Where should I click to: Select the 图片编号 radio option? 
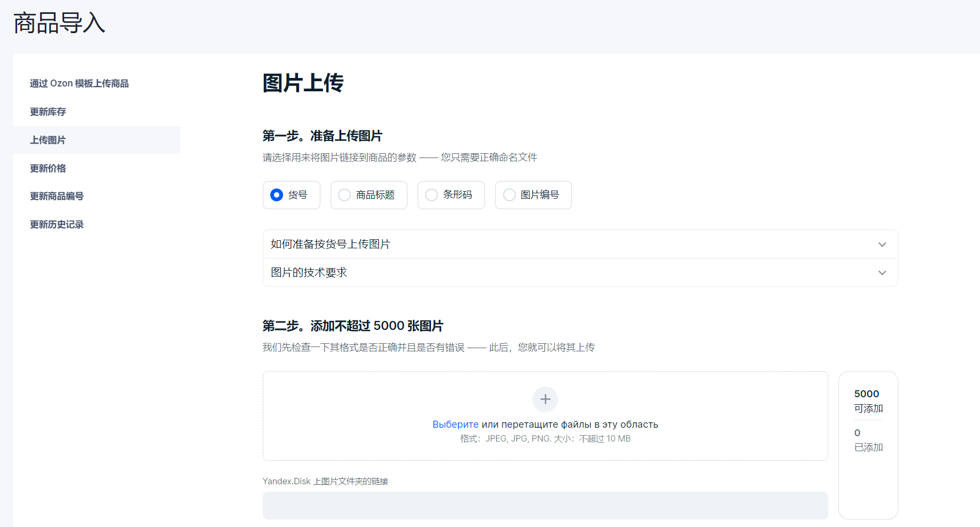tap(534, 195)
